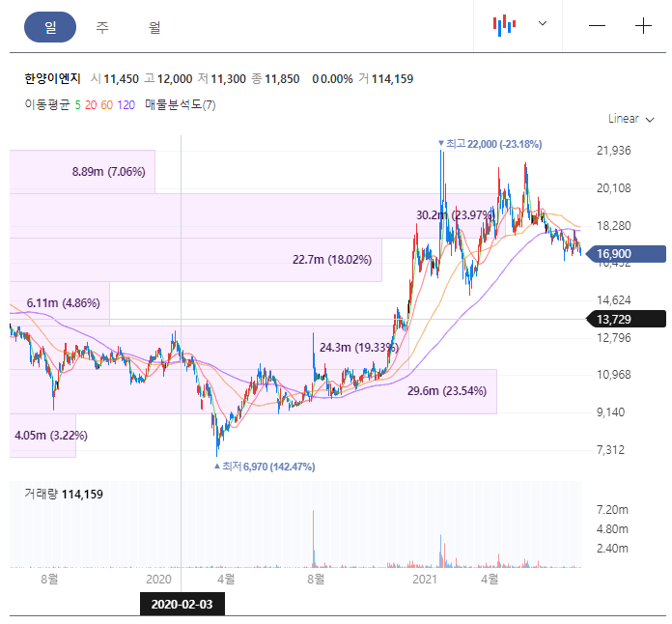Open the Linear scale dropdown

(x=630, y=119)
